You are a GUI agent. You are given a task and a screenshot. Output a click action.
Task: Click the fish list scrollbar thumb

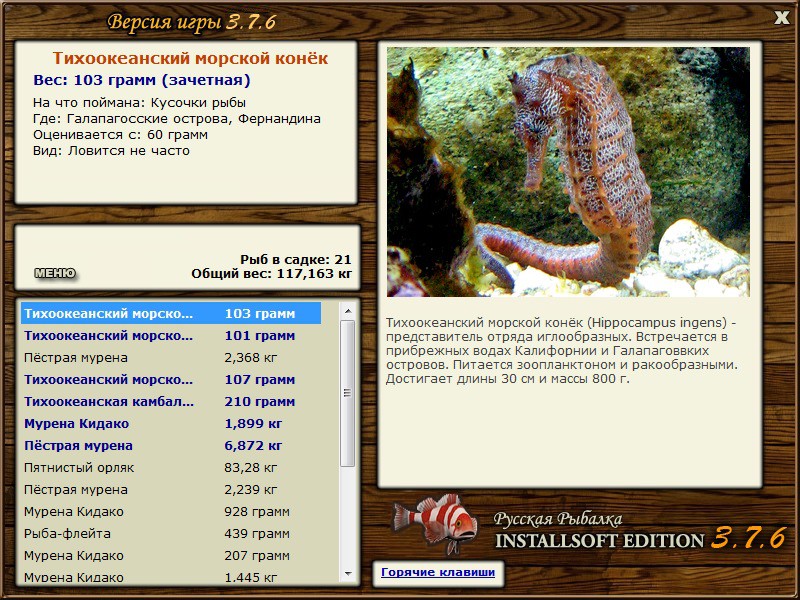click(x=348, y=393)
